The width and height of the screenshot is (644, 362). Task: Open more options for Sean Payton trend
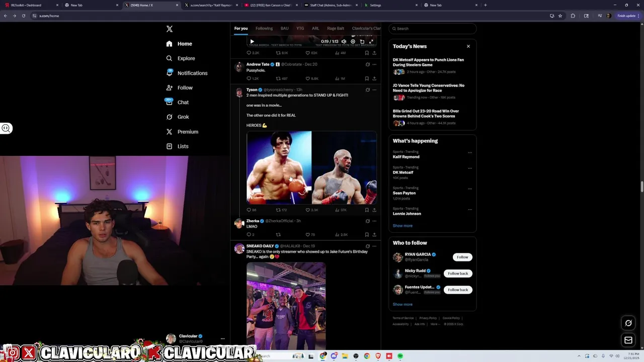coord(470,189)
